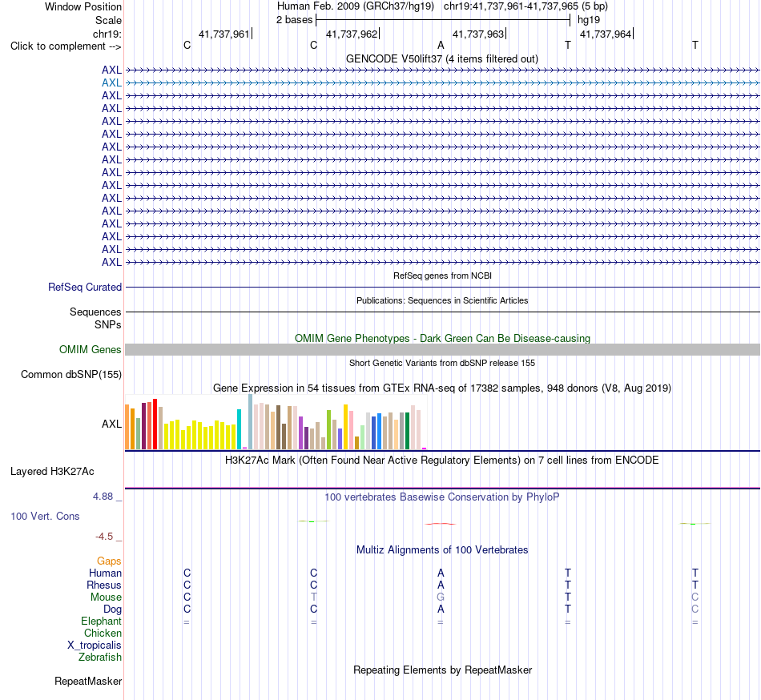The width and height of the screenshot is (761, 700).
Task: Click the hg19 label beside the scale bar
Action: pyautogui.click(x=589, y=20)
